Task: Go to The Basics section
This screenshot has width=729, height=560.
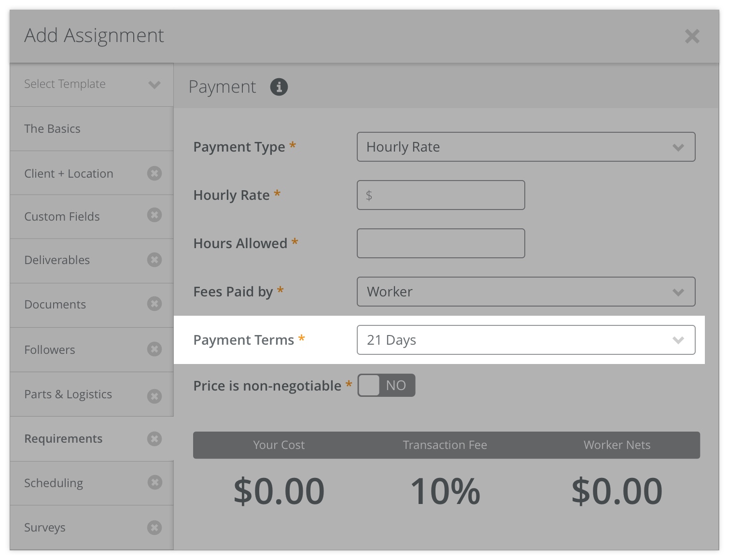Action: click(x=53, y=129)
